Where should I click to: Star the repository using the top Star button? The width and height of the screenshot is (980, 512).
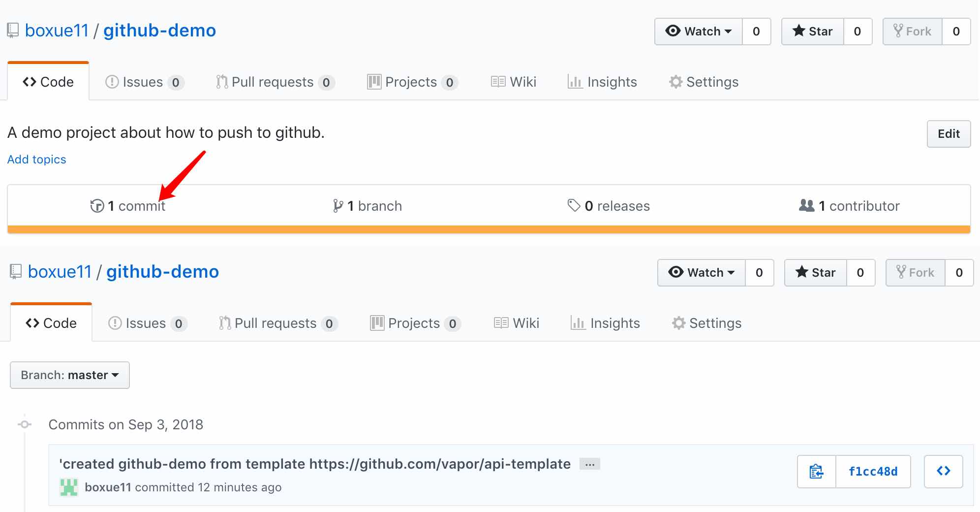[813, 32]
